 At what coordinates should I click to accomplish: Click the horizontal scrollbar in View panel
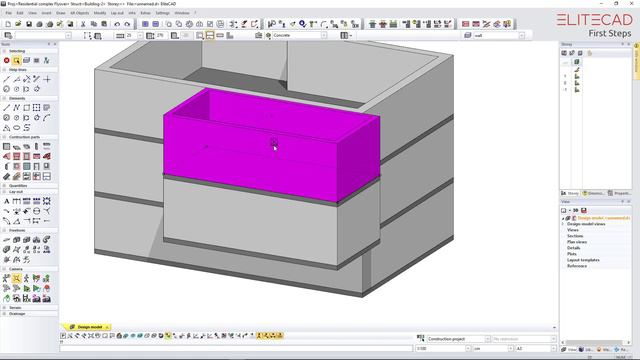pyautogui.click(x=593, y=342)
